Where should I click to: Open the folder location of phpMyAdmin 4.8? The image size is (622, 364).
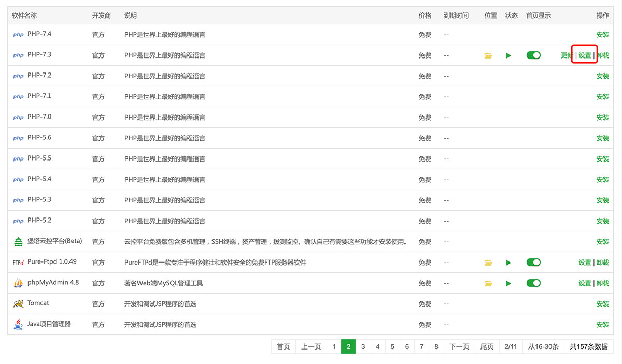click(488, 283)
